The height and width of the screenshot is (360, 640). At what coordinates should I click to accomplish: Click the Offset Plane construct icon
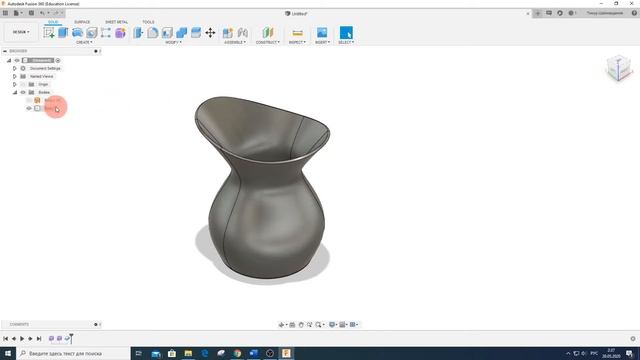tap(268, 33)
